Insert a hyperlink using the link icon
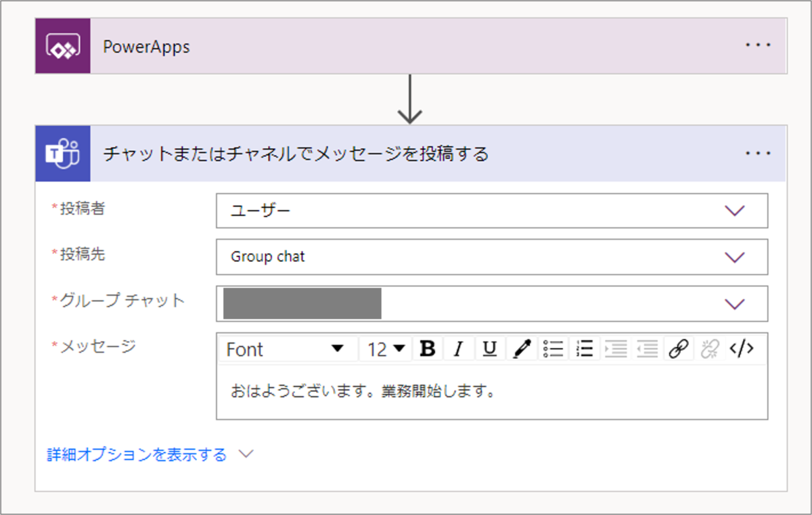 678,349
